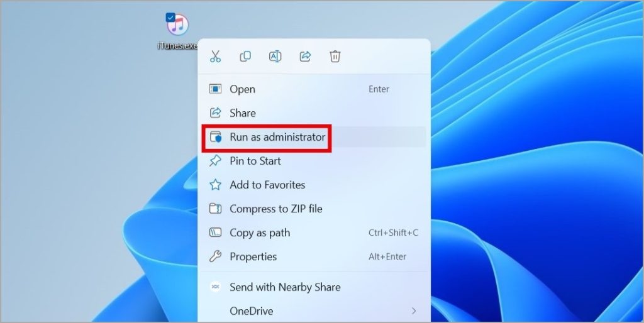Click the wrench icon beside Properties
The height and width of the screenshot is (323, 644).
point(215,256)
